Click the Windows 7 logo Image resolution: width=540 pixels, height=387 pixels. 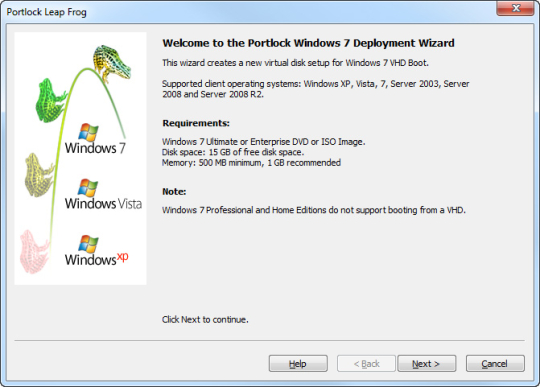[x=95, y=139]
